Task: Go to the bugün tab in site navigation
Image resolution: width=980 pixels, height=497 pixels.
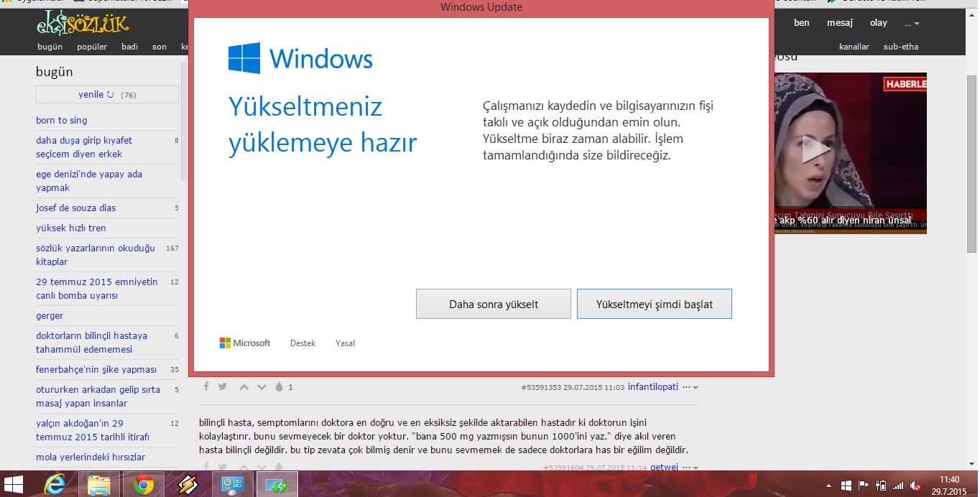Action: 50,47
